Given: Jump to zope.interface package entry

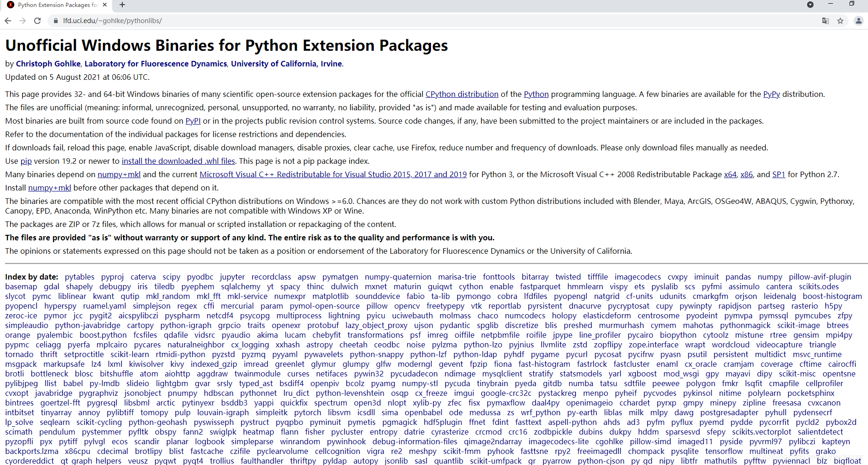Looking at the screenshot, I should pyautogui.click(x=653, y=345).
